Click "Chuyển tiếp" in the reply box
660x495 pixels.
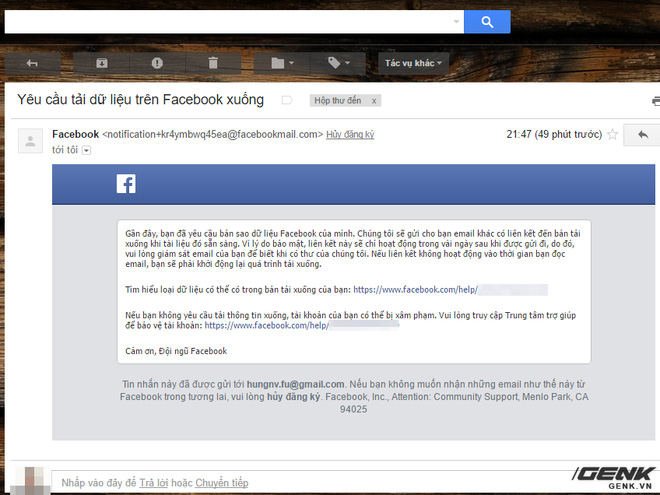[x=222, y=483]
